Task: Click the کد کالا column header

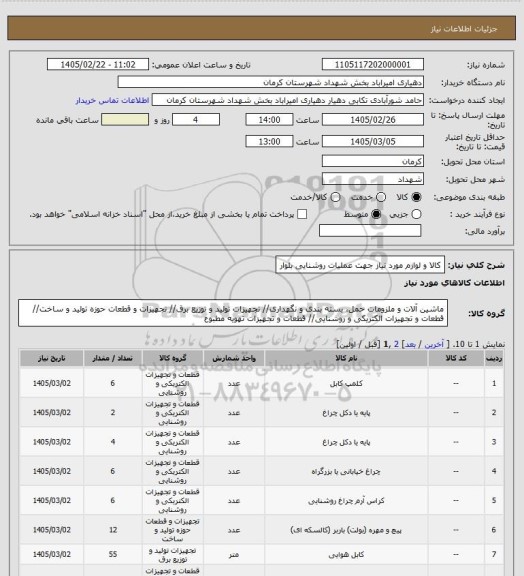Action: [456, 358]
